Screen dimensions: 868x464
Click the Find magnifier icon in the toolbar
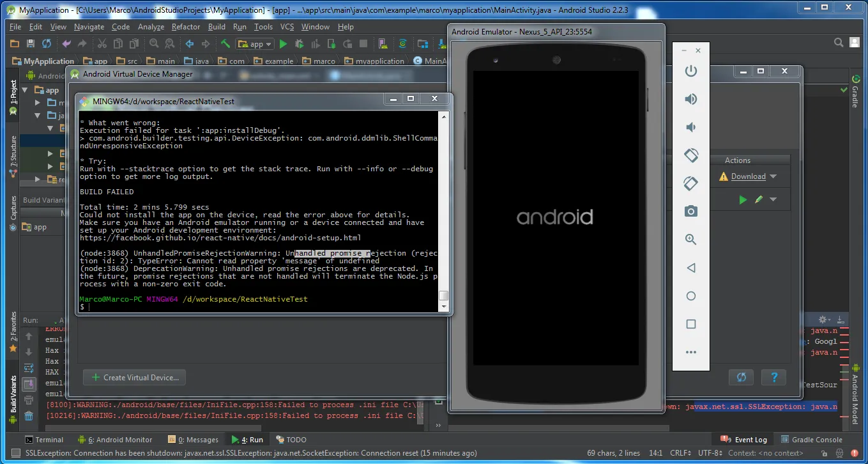(154, 44)
